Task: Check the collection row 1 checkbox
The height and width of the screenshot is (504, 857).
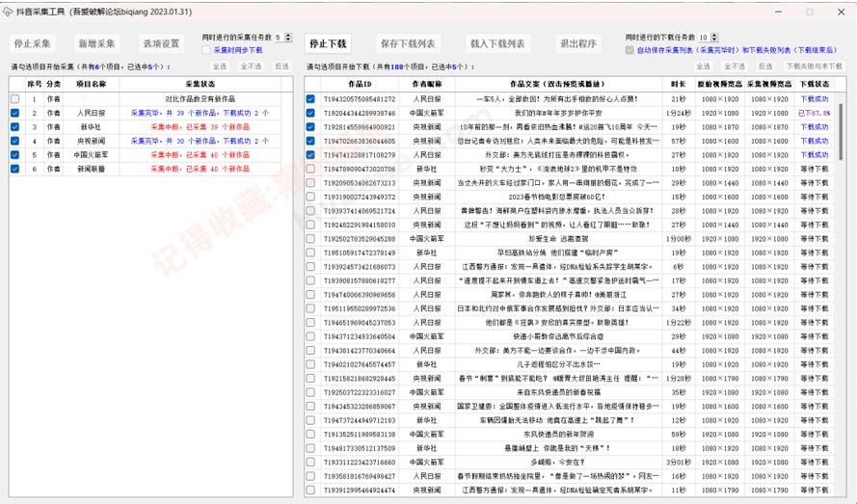Action: point(14,99)
